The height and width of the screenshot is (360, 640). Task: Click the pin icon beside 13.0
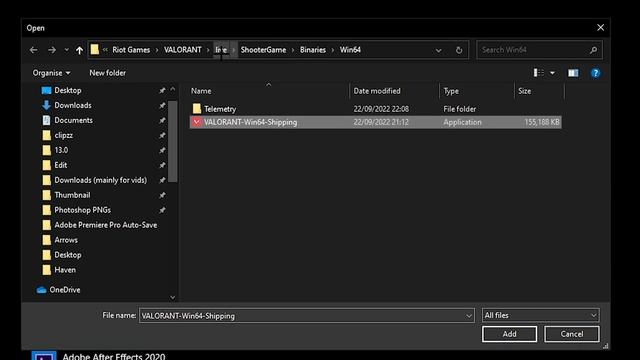162,150
